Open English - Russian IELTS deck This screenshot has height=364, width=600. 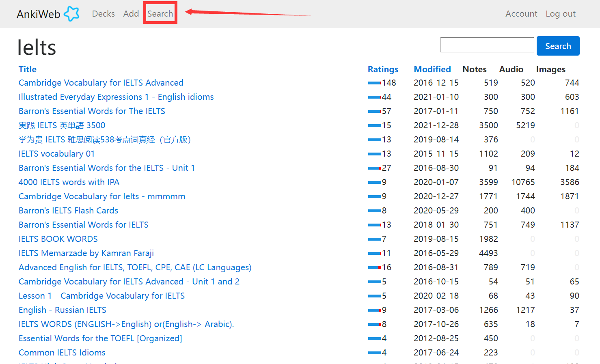[63, 310]
